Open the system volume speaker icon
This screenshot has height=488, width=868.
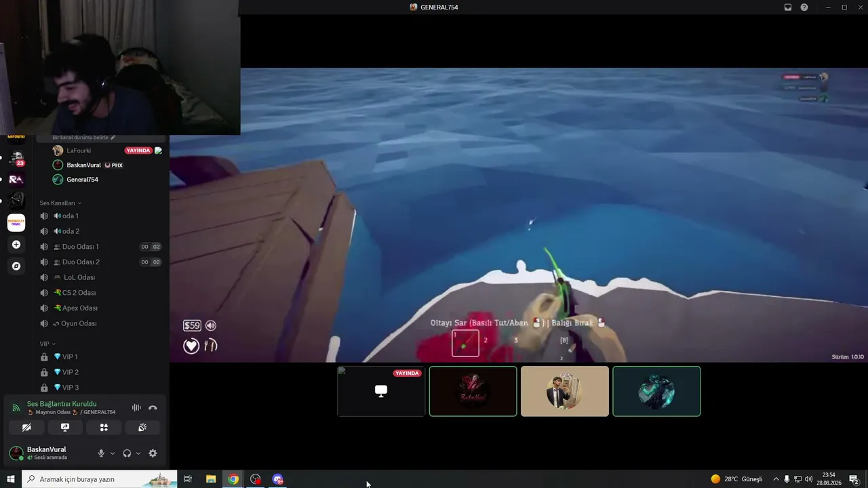click(808, 479)
